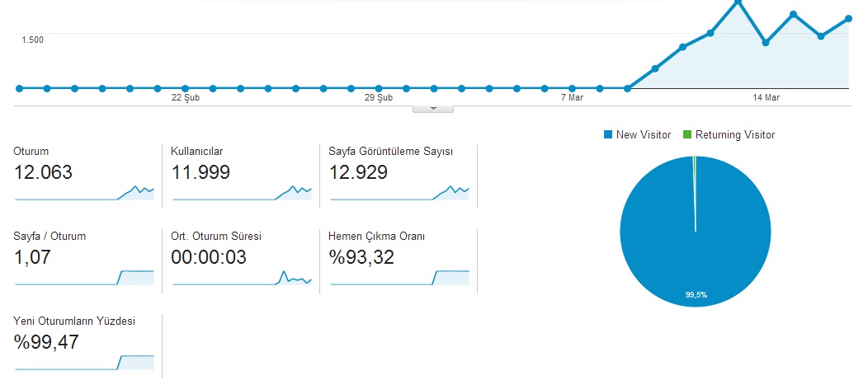Screen dimensions: 868x380
Task: Click the Hemen Çıkma Oranı value %93,32
Action: point(361,257)
